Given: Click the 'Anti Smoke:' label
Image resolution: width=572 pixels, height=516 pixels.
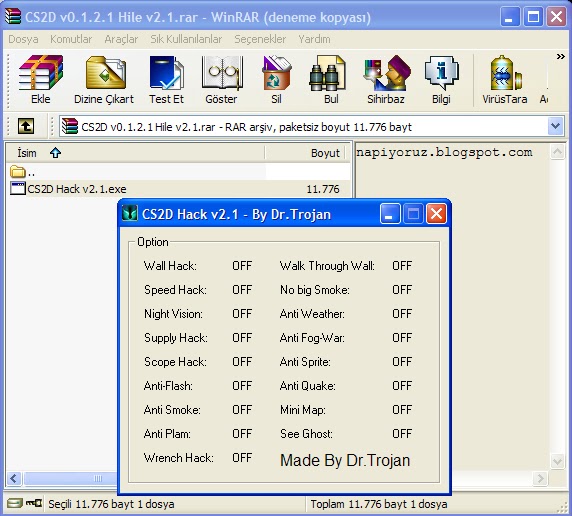Looking at the screenshot, I should pos(172,410).
